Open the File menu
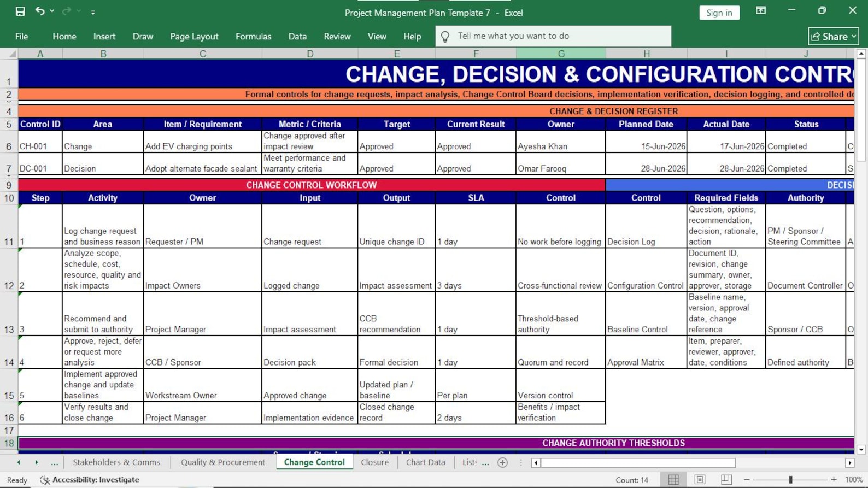868x488 pixels. (x=22, y=36)
